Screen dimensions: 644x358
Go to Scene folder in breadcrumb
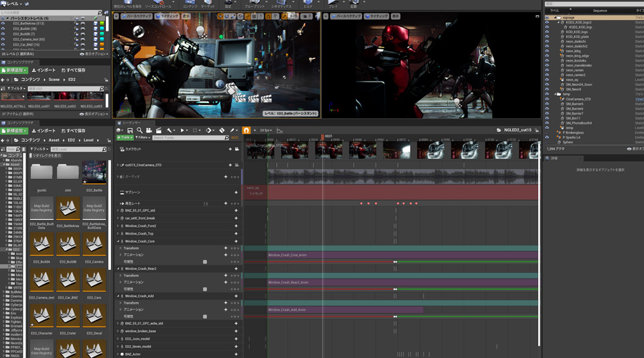tap(54, 79)
